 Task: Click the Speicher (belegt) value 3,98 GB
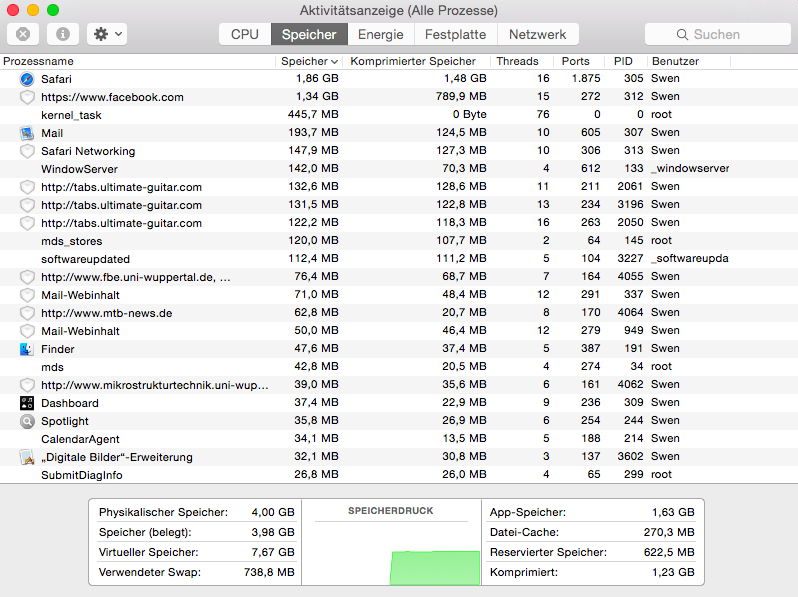[273, 532]
